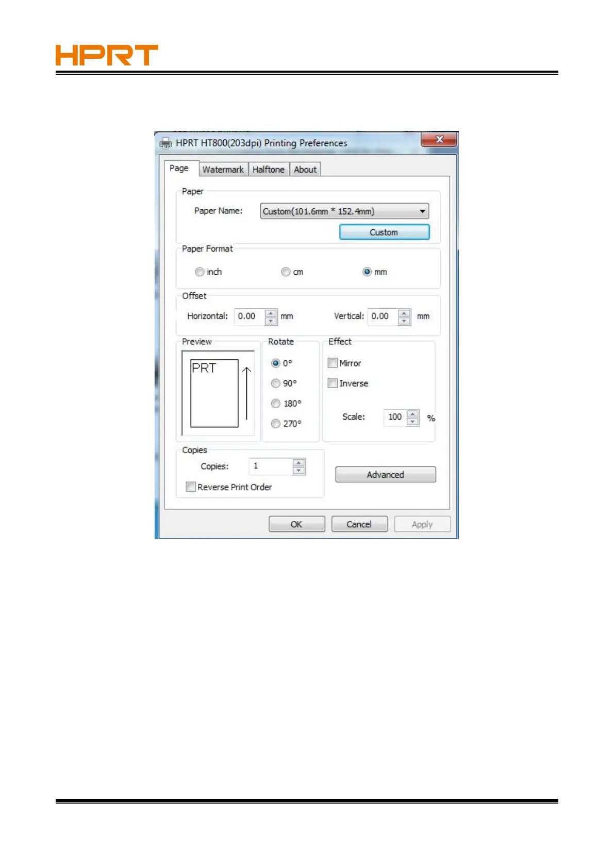Click the Vertical offset field
614x868 pixels.
(x=383, y=316)
